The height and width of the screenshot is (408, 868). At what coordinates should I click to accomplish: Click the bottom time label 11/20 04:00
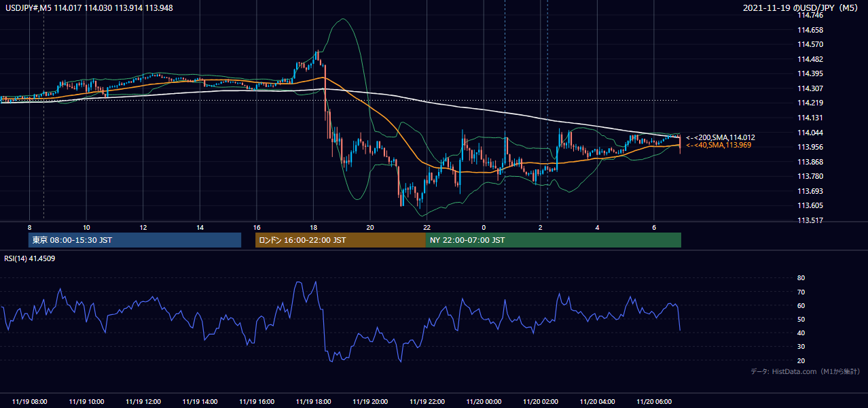tap(597, 402)
